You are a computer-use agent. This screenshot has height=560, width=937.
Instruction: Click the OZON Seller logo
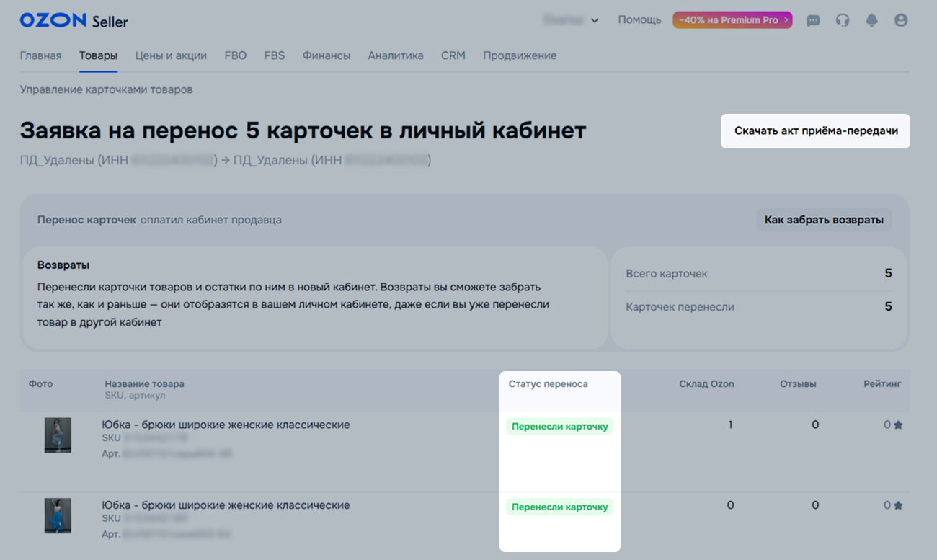tap(74, 21)
